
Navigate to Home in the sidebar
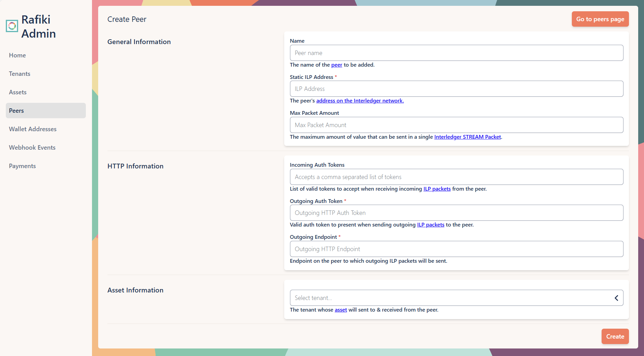17,55
